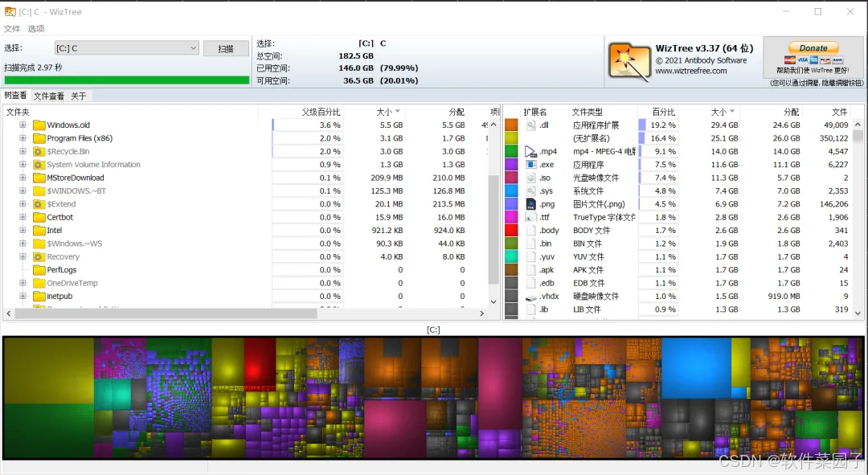Select the PerfLogs folder icon
This screenshot has width=868, height=475.
39,270
